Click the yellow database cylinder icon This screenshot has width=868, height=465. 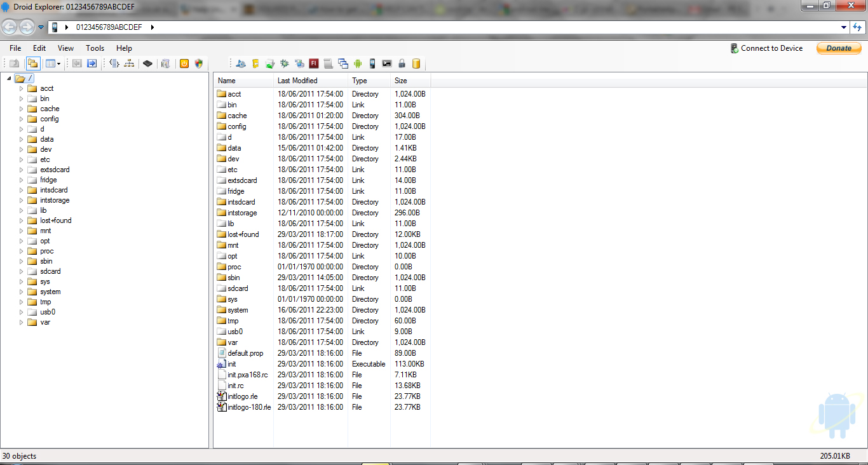click(416, 64)
